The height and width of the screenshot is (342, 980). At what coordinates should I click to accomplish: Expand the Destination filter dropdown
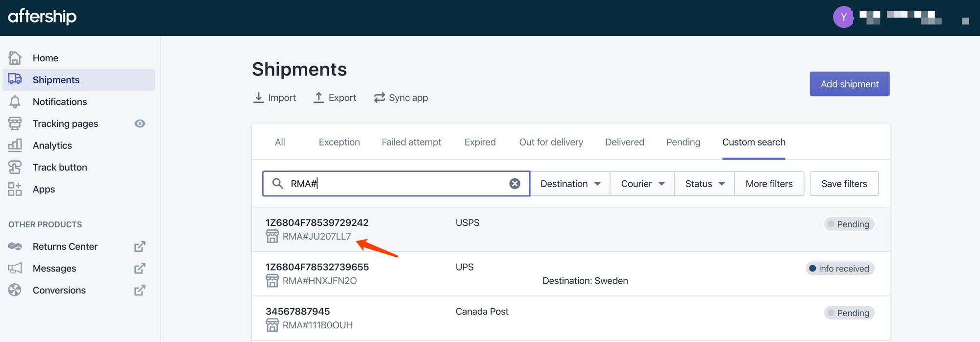coord(570,184)
